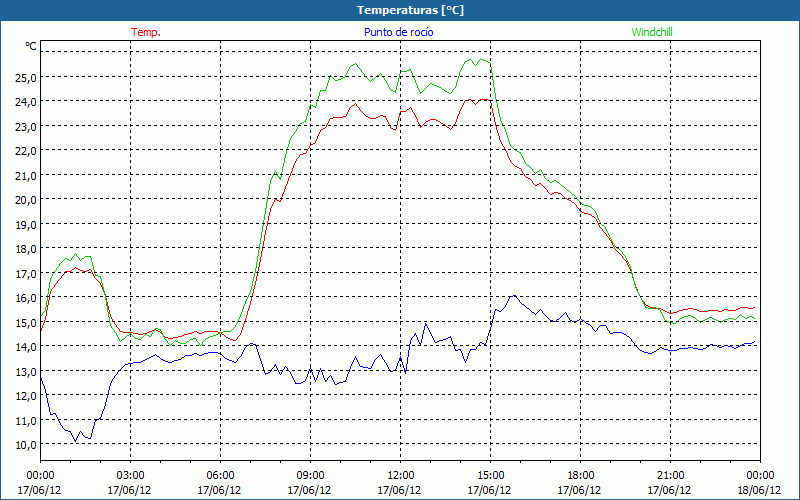Click the °C axis unit label
800x500 pixels.
click(31, 46)
